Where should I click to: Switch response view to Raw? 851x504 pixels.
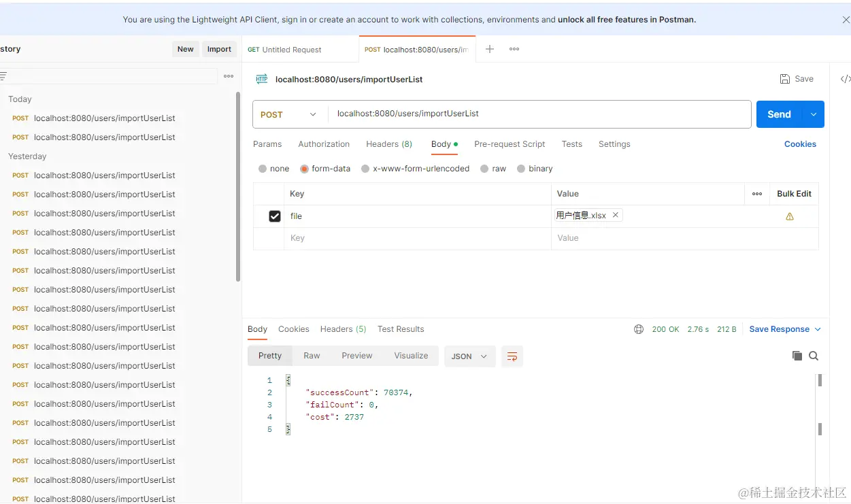[x=312, y=356]
